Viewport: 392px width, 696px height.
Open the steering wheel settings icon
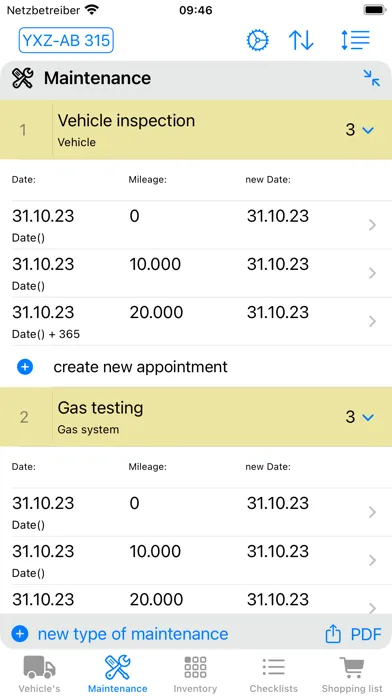click(258, 40)
